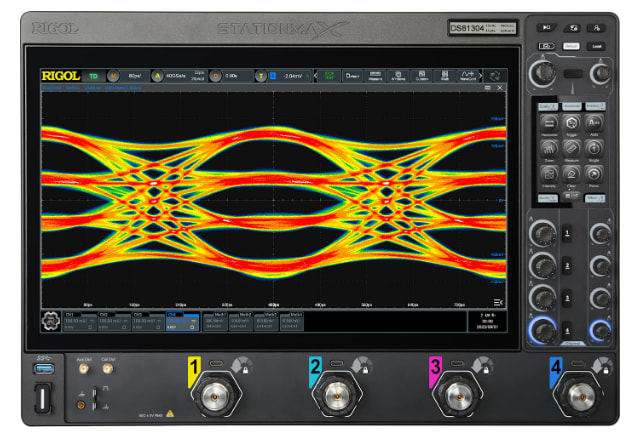The image size is (637, 437).
Task: Collapse the toolbar with the left chevron
Action: point(316,76)
